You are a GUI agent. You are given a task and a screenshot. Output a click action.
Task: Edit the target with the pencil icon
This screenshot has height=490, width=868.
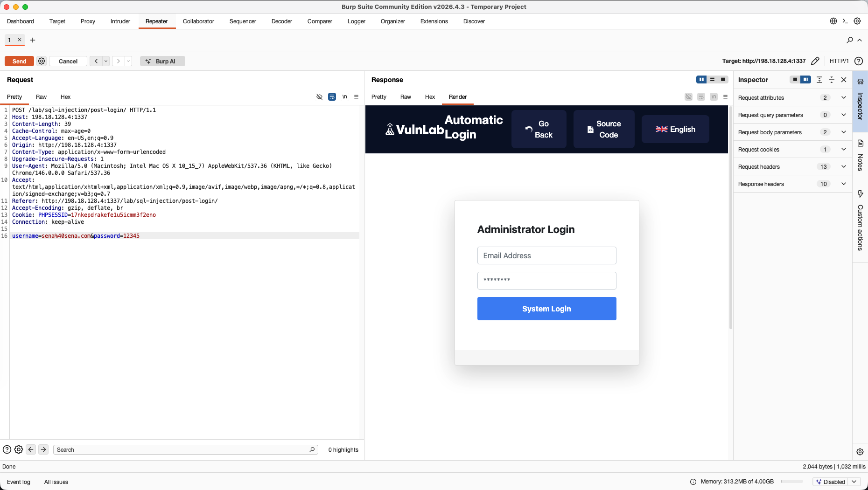pos(815,61)
